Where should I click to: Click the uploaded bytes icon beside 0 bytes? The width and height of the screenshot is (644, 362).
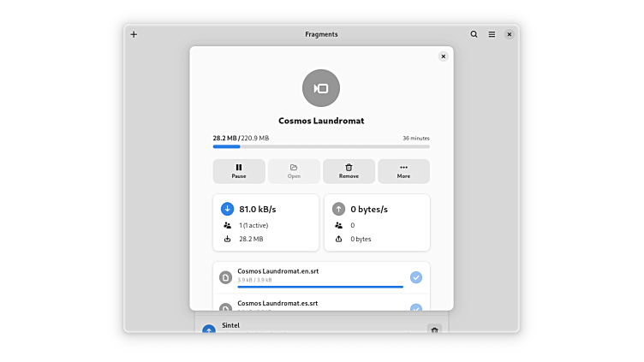[x=338, y=239]
